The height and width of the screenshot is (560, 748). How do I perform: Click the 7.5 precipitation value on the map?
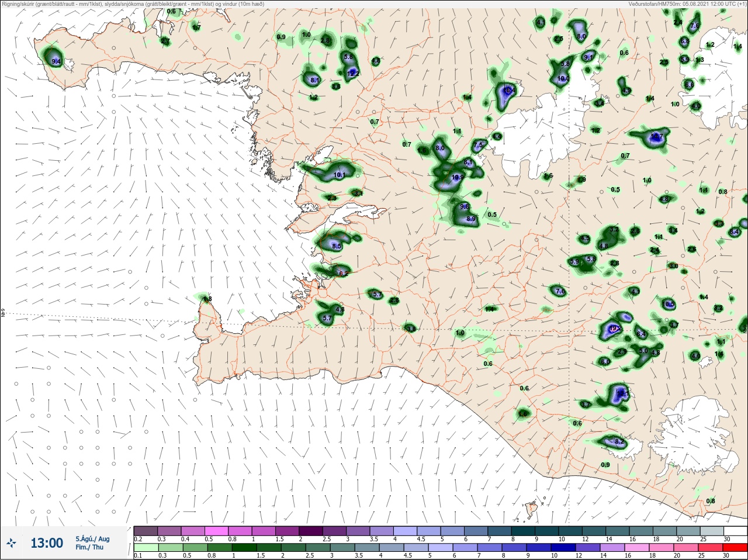pos(478,145)
